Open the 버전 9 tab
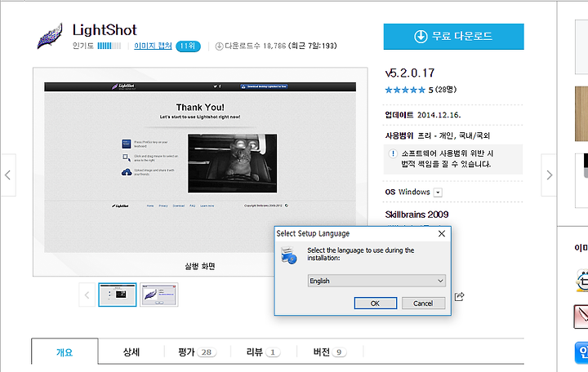This screenshot has height=372, width=588. 330,352
